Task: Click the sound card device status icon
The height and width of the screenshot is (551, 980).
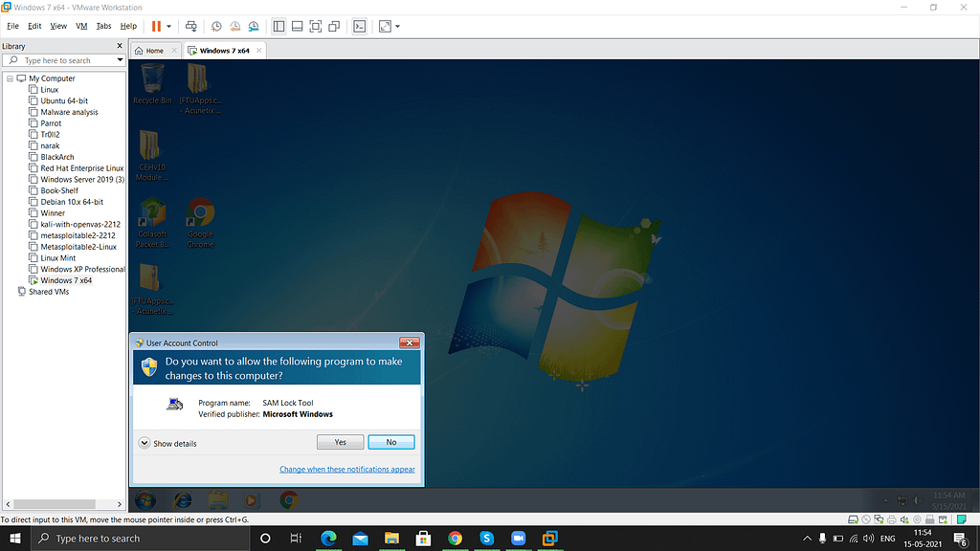Action: tap(903, 519)
